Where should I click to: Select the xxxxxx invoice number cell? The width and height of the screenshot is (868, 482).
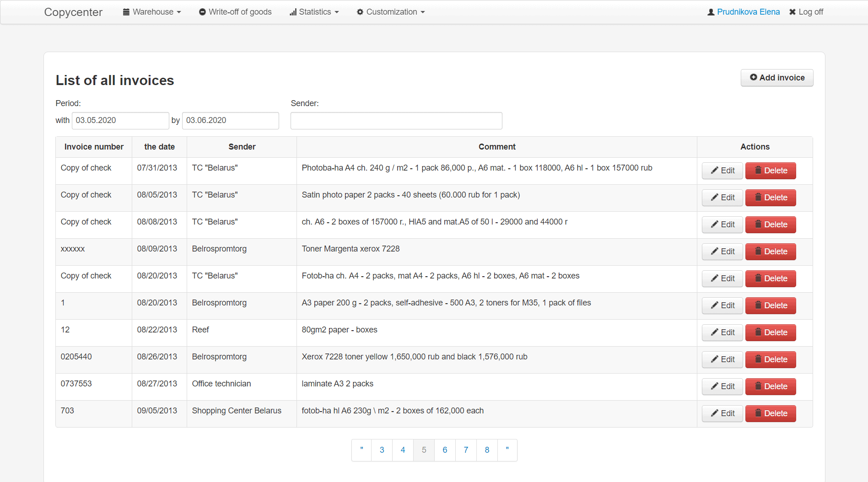(94, 252)
